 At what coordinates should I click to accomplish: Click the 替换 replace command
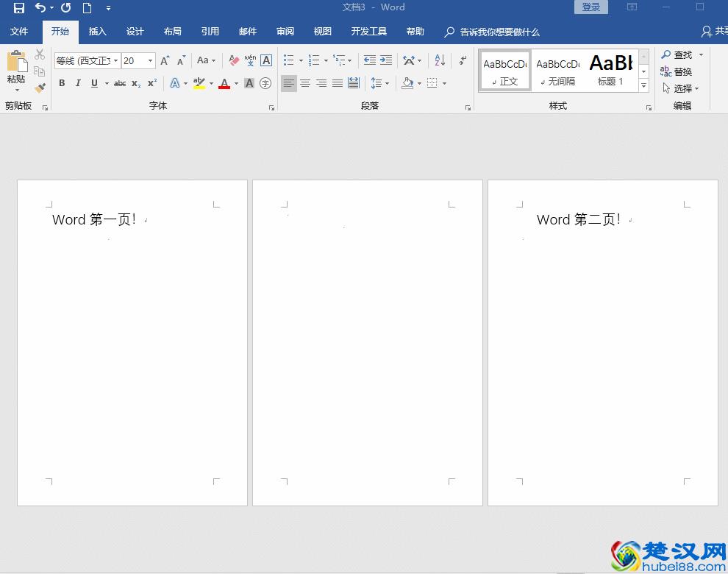click(x=682, y=71)
